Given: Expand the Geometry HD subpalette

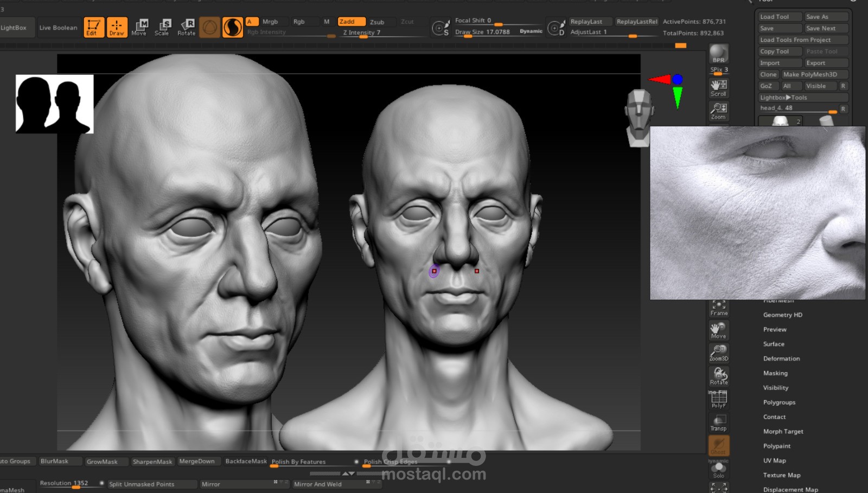Looking at the screenshot, I should 782,315.
